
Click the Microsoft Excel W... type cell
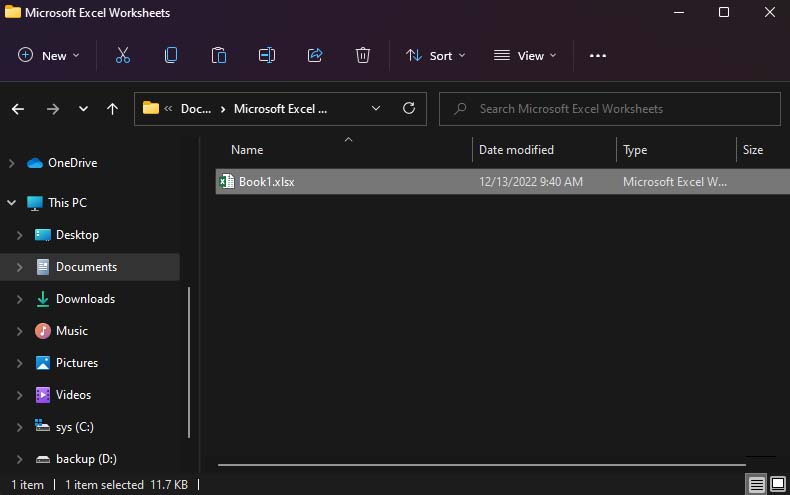click(675, 182)
